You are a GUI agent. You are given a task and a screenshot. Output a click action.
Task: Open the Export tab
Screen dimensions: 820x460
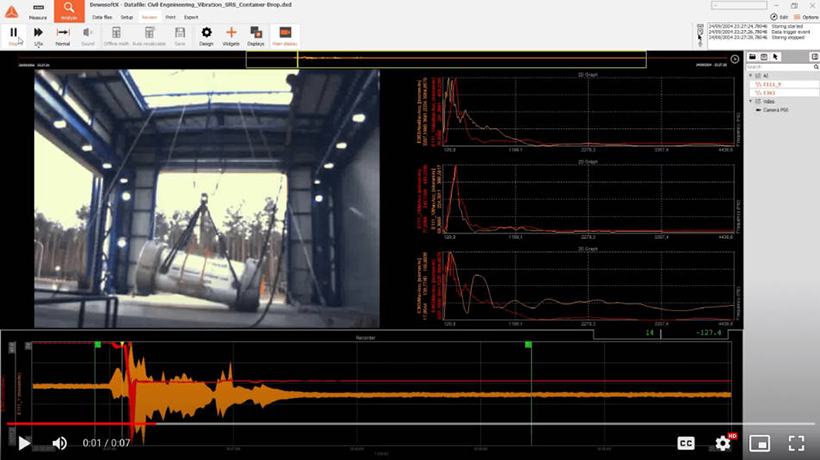click(191, 17)
